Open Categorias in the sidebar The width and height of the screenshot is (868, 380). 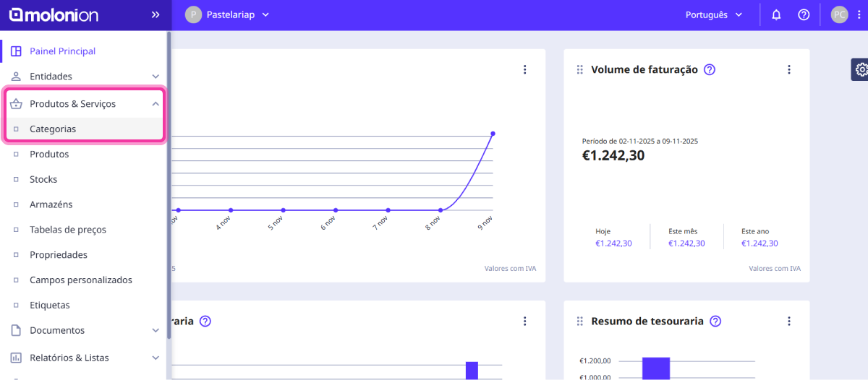tap(53, 129)
